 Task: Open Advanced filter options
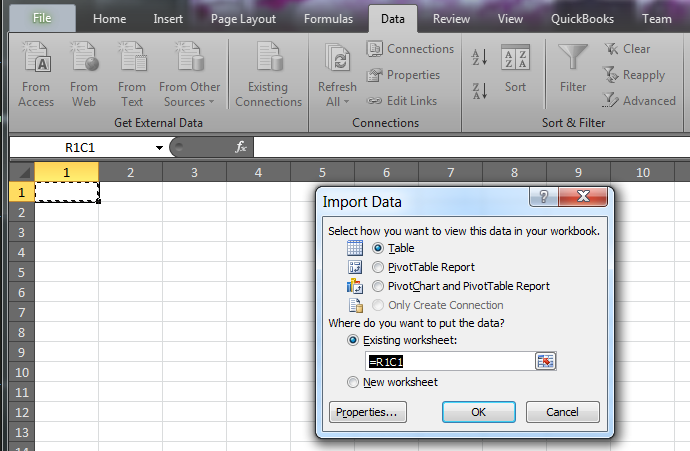pyautogui.click(x=639, y=101)
